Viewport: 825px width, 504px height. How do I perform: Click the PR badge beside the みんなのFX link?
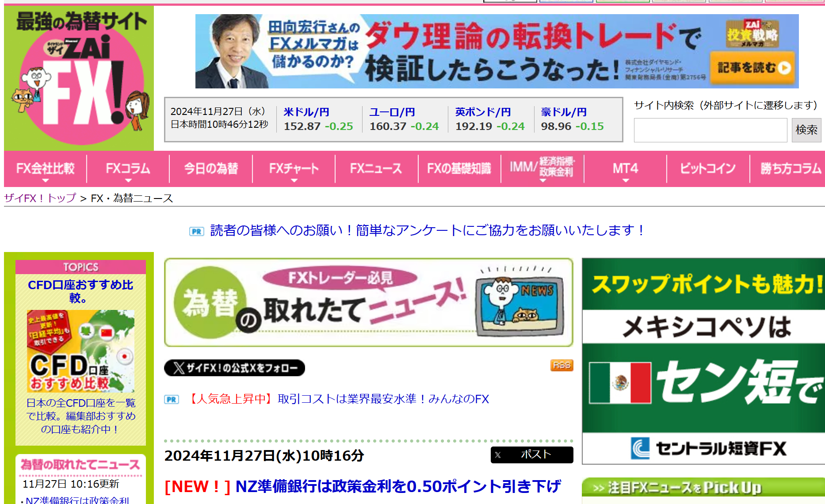coord(172,400)
